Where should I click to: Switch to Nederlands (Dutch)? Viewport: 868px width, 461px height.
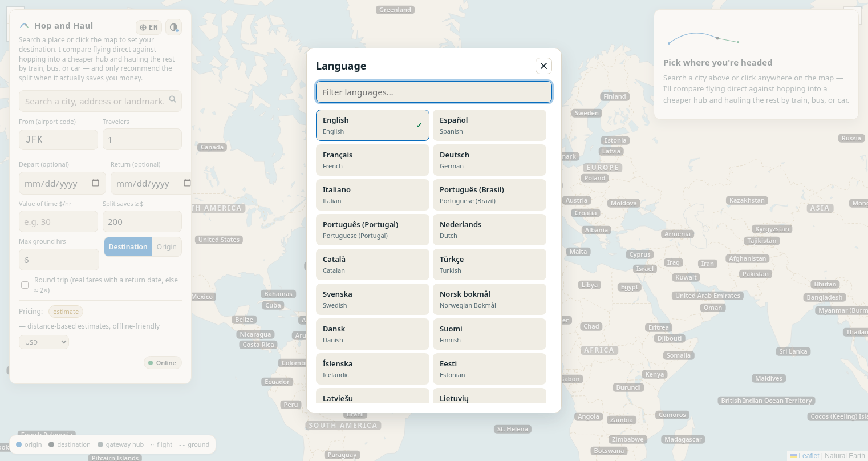pyautogui.click(x=489, y=229)
